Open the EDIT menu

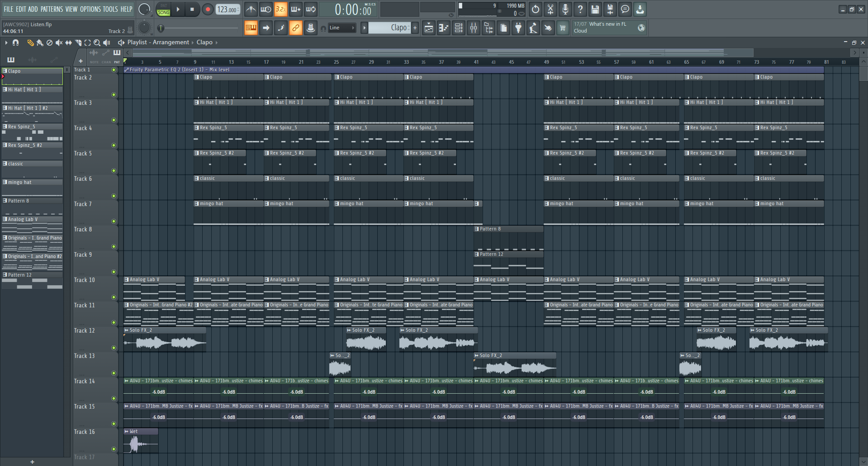(21, 9)
